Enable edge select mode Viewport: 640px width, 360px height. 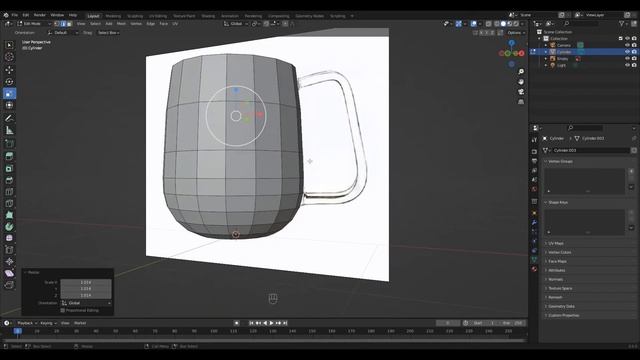63,24
